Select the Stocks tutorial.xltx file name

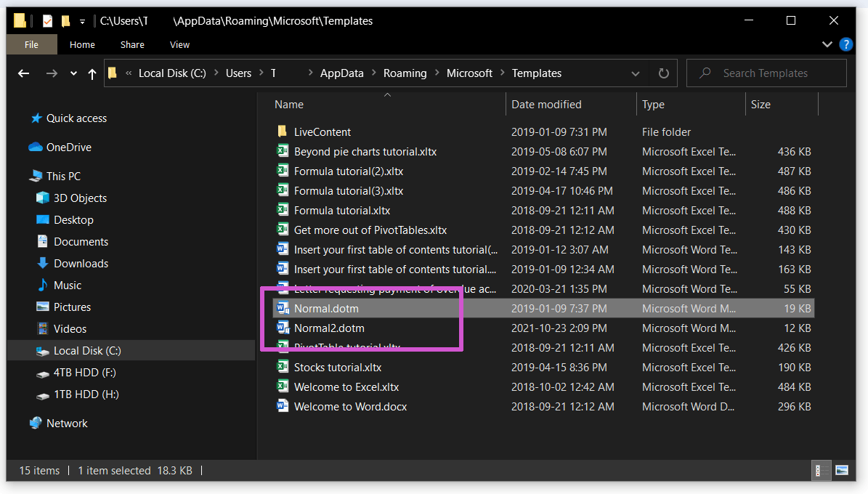pos(338,367)
